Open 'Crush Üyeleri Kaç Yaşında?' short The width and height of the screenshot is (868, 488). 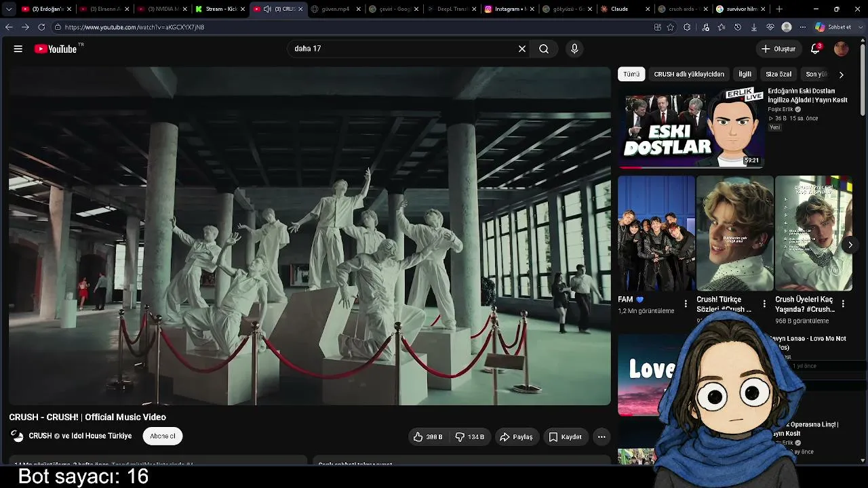(x=814, y=233)
